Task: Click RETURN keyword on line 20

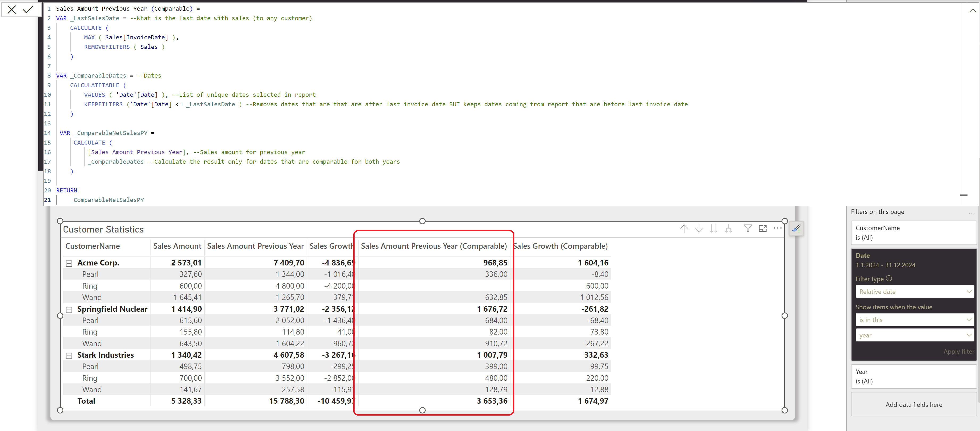Action: pyautogui.click(x=67, y=191)
